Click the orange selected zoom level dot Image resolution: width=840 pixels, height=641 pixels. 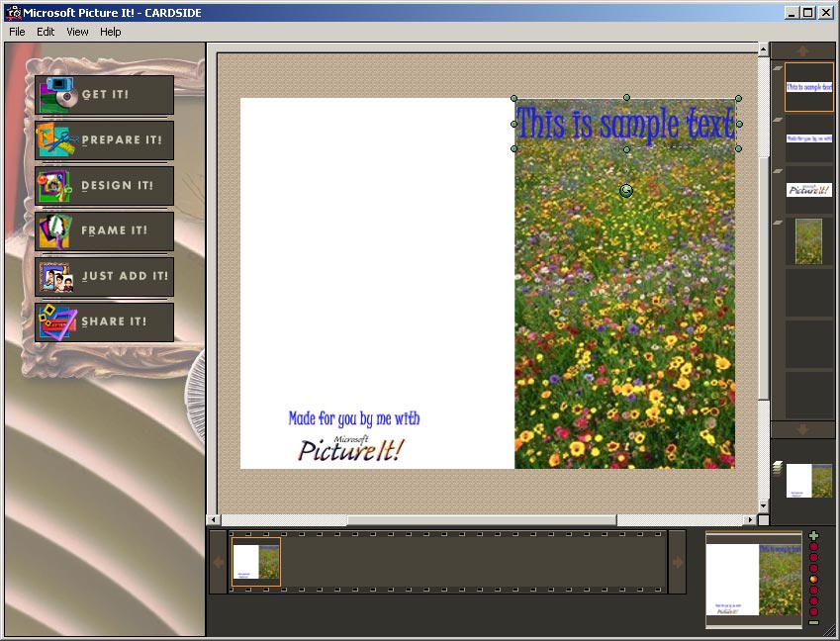(x=813, y=579)
